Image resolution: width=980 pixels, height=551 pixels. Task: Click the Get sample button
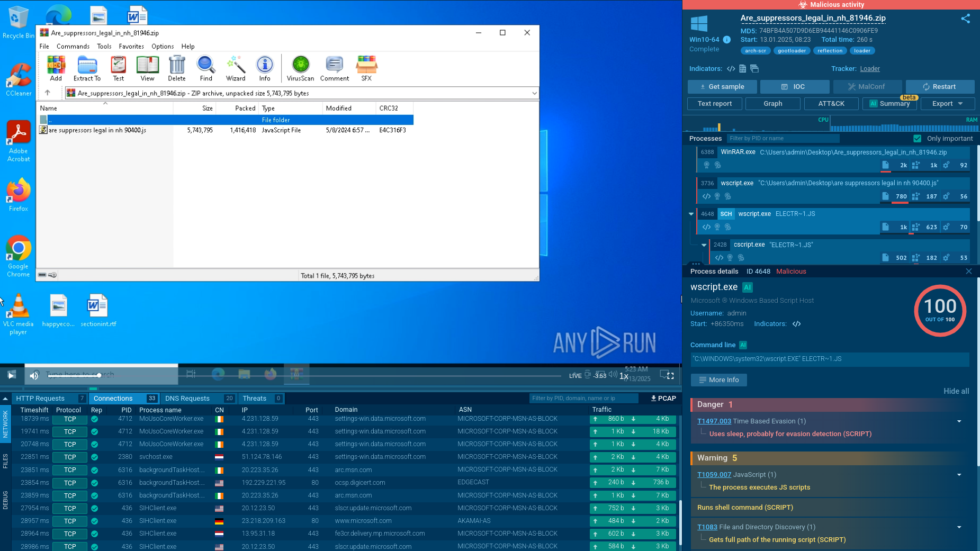point(722,87)
